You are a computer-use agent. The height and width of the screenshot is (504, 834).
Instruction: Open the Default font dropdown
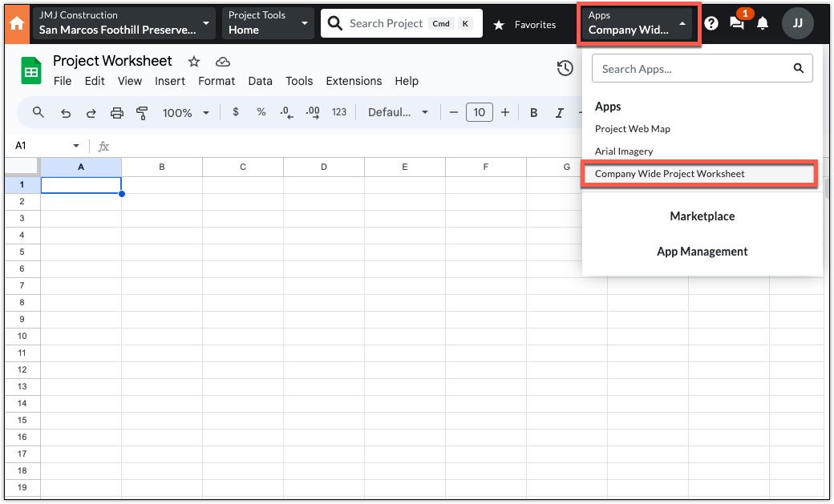coord(398,112)
